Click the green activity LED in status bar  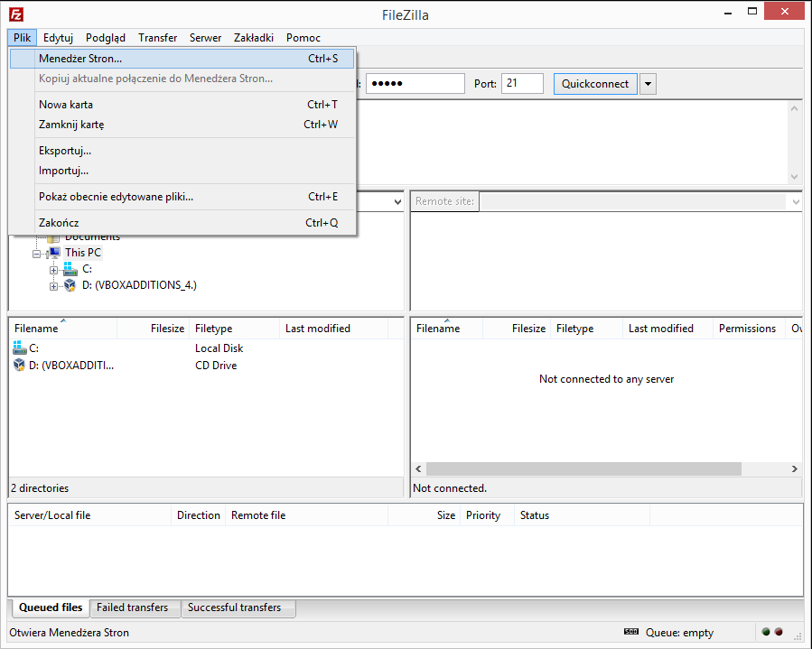(766, 632)
